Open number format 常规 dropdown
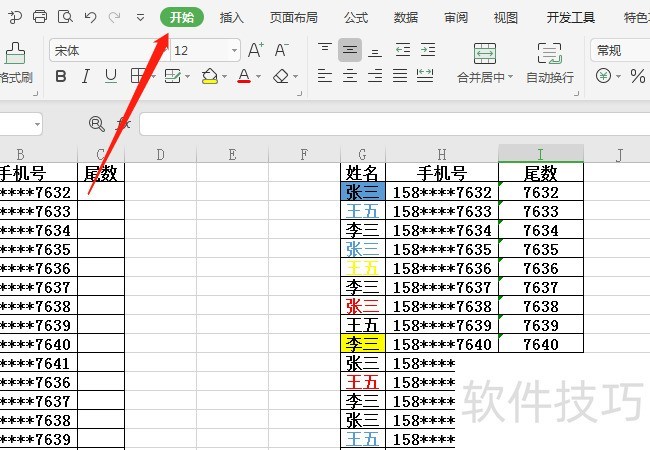Screen dimensions: 650x450 [x=620, y=51]
